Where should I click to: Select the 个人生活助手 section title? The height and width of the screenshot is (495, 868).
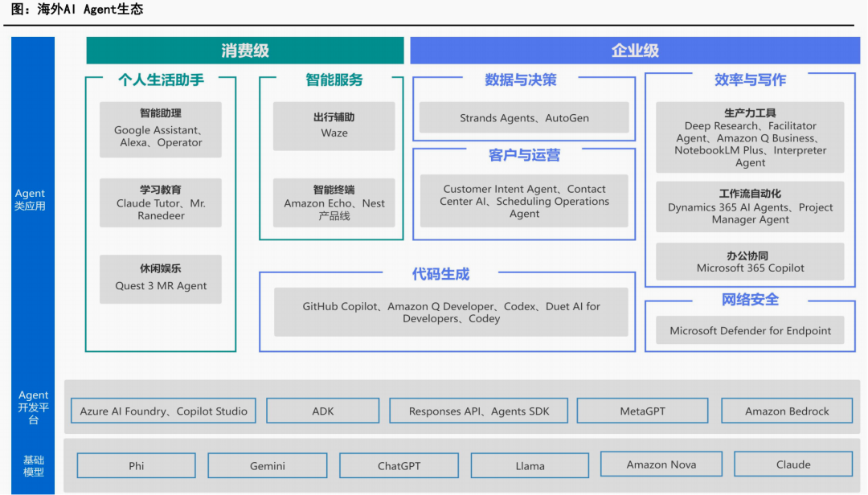tap(161, 80)
